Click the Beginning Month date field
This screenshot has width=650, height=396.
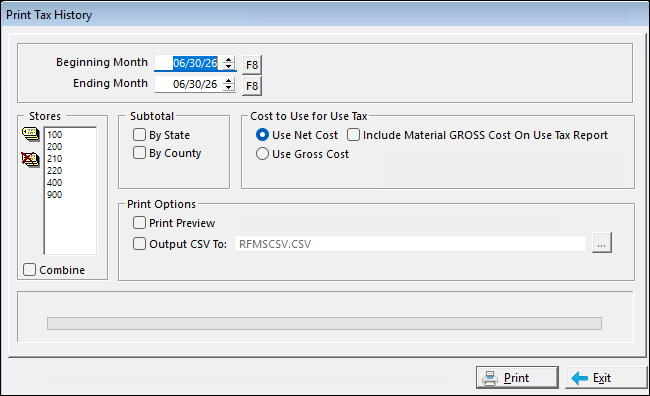pyautogui.click(x=189, y=63)
